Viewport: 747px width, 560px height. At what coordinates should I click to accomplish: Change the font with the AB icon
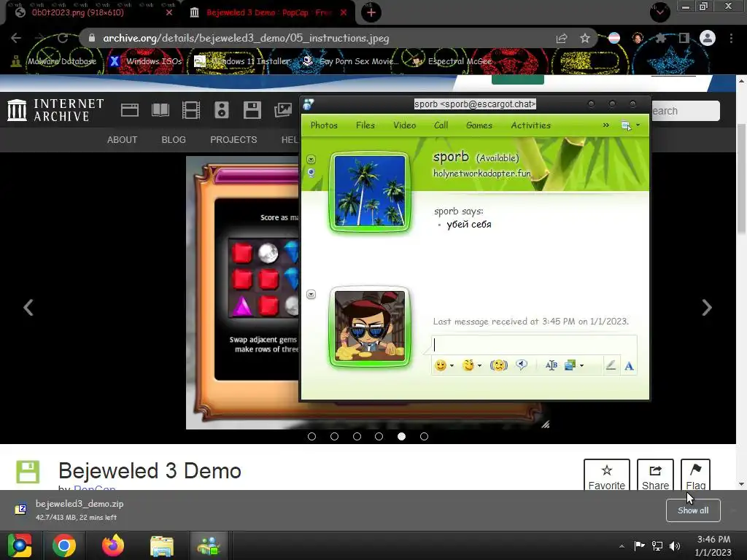pyautogui.click(x=551, y=365)
